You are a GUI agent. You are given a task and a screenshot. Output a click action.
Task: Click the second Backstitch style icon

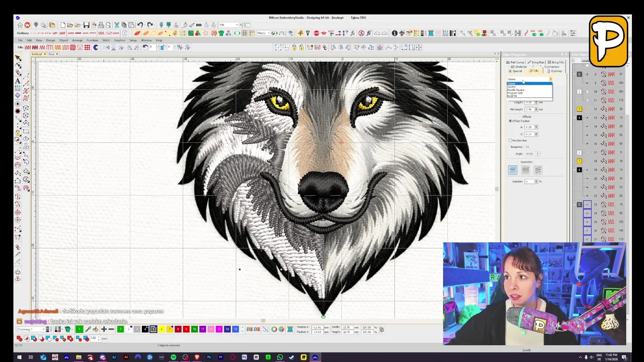[x=525, y=170]
